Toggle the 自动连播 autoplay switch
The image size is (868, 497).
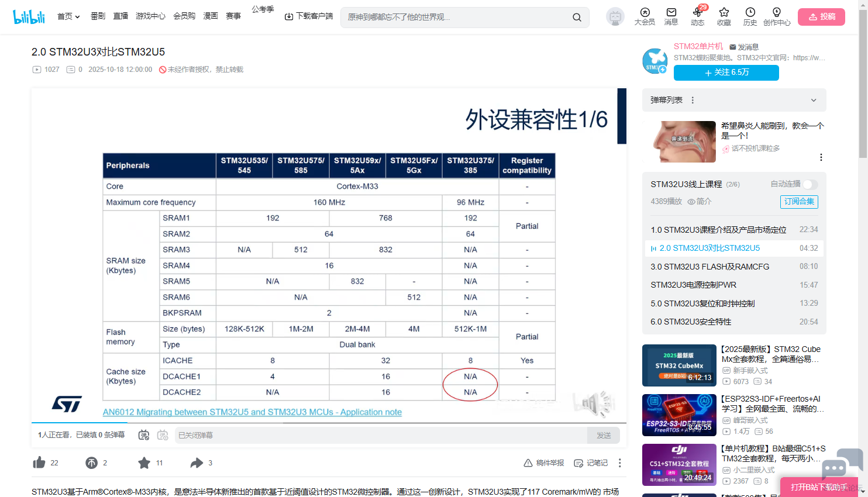tap(810, 184)
